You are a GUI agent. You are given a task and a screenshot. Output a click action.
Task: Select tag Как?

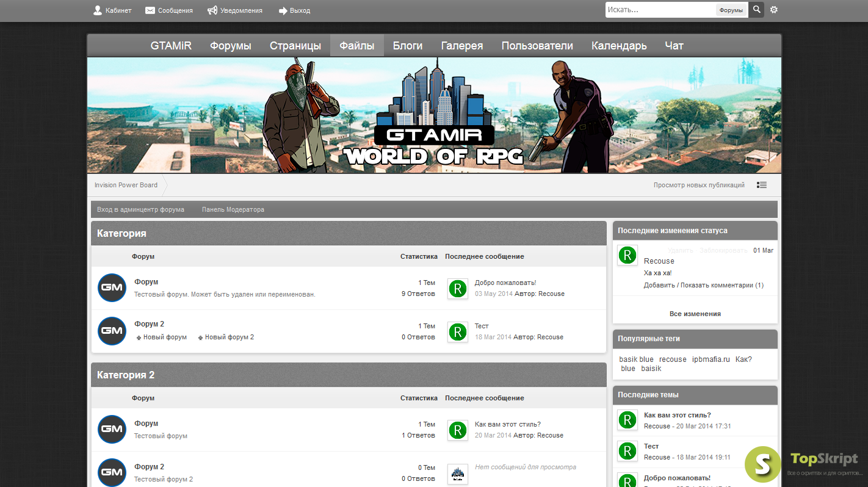743,359
